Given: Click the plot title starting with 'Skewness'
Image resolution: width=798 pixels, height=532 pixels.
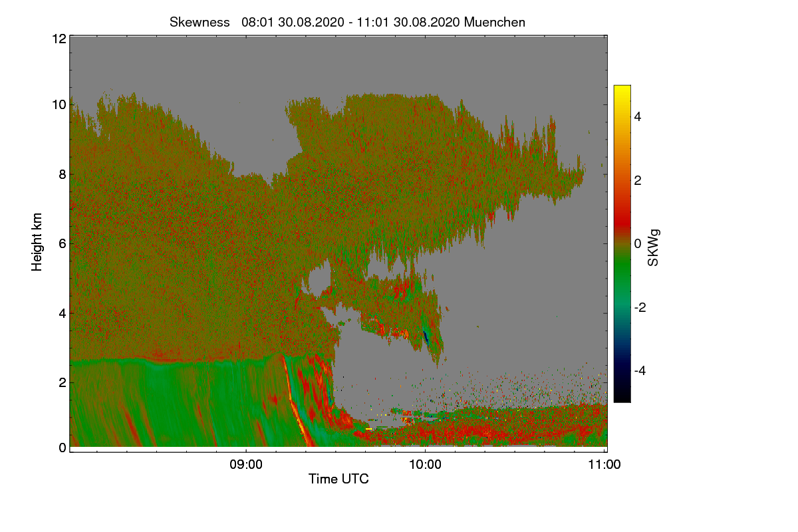Looking at the screenshot, I should tap(347, 22).
